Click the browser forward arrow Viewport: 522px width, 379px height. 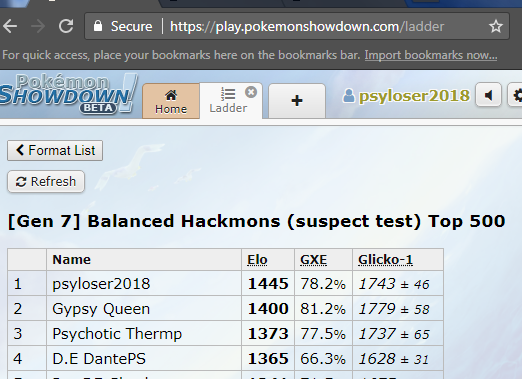[x=38, y=26]
